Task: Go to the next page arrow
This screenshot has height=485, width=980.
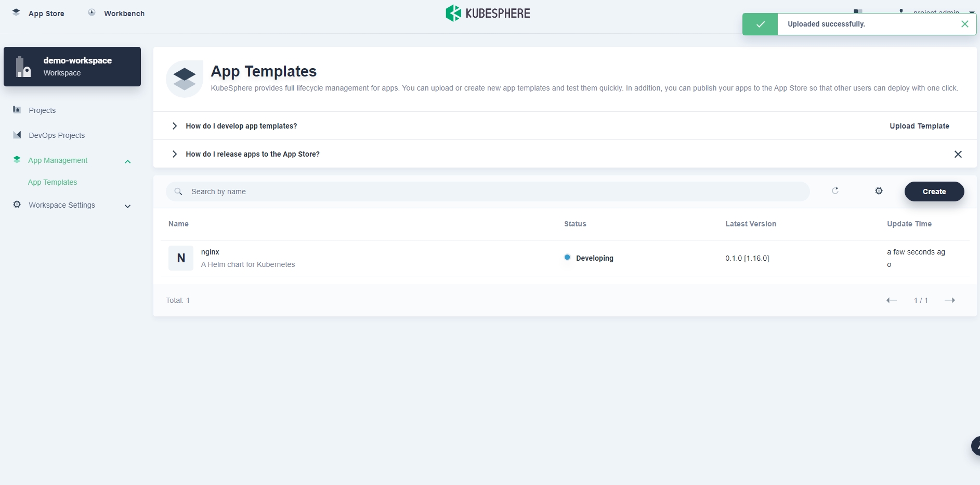Action: click(949, 300)
